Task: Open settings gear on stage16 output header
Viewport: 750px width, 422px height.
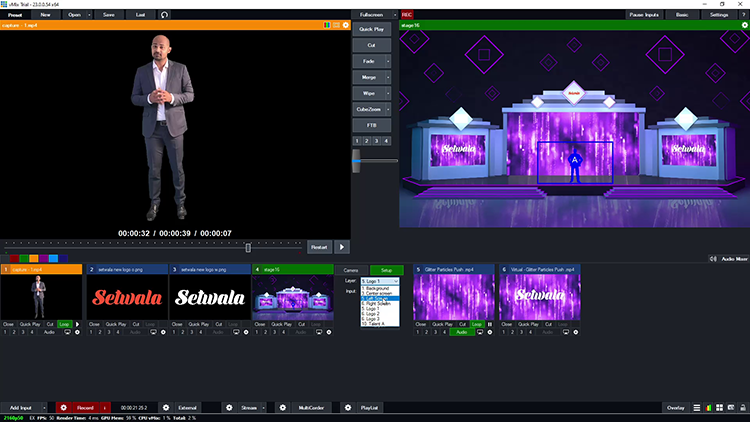Action: click(745, 24)
